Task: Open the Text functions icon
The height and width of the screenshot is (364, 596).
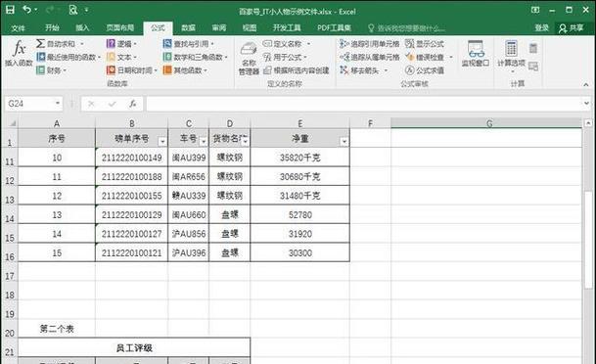Action: [111, 57]
